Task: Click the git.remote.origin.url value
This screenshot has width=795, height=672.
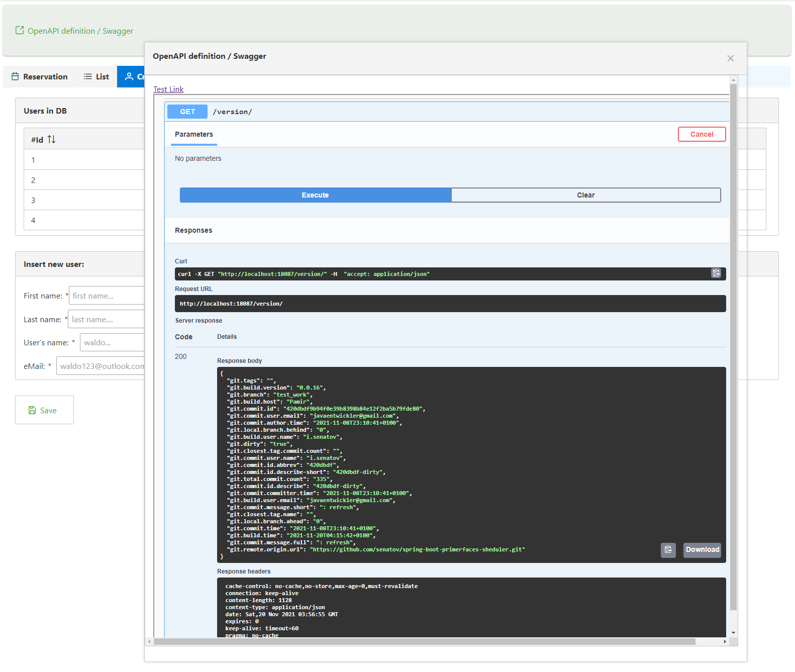Action: (417, 549)
